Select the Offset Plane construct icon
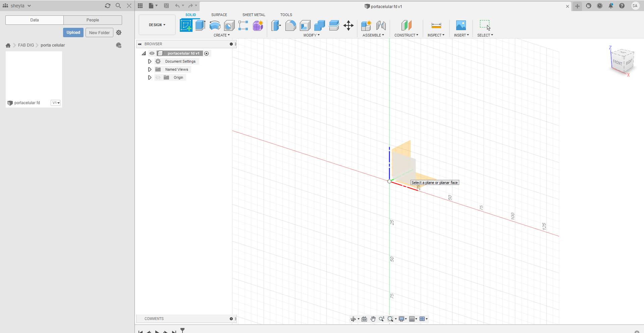Image resolution: width=644 pixels, height=333 pixels. coord(406,25)
